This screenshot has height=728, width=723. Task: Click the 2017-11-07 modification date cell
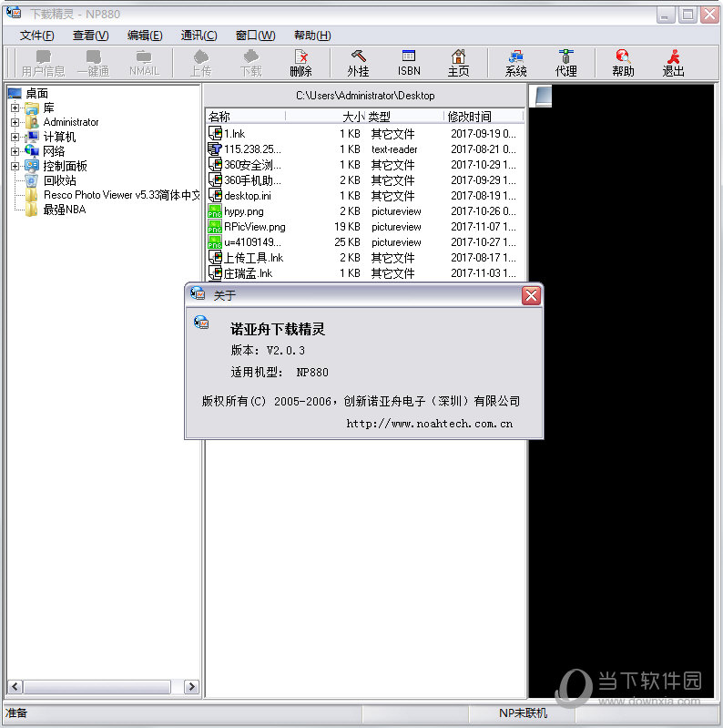pyautogui.click(x=484, y=227)
